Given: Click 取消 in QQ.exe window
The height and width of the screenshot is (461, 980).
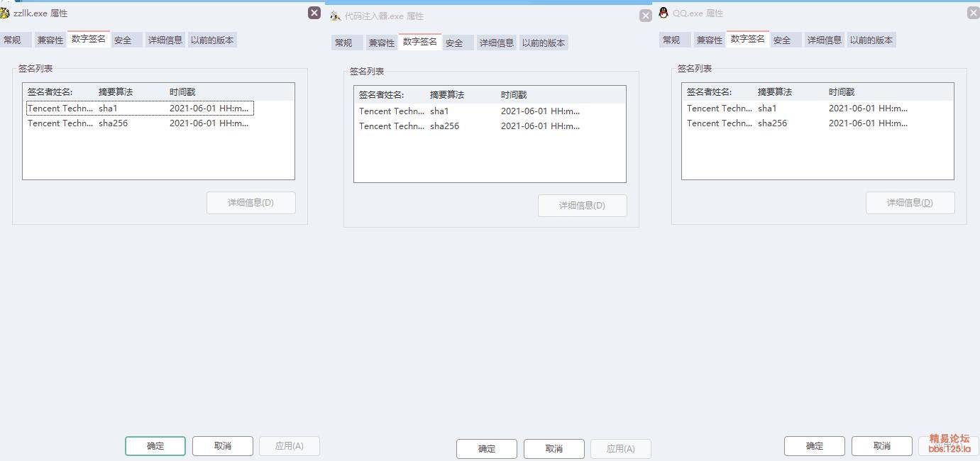Looking at the screenshot, I should coord(882,446).
